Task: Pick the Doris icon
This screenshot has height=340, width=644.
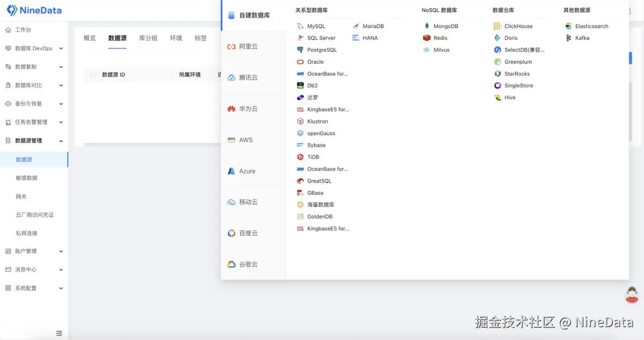Action: 497,38
